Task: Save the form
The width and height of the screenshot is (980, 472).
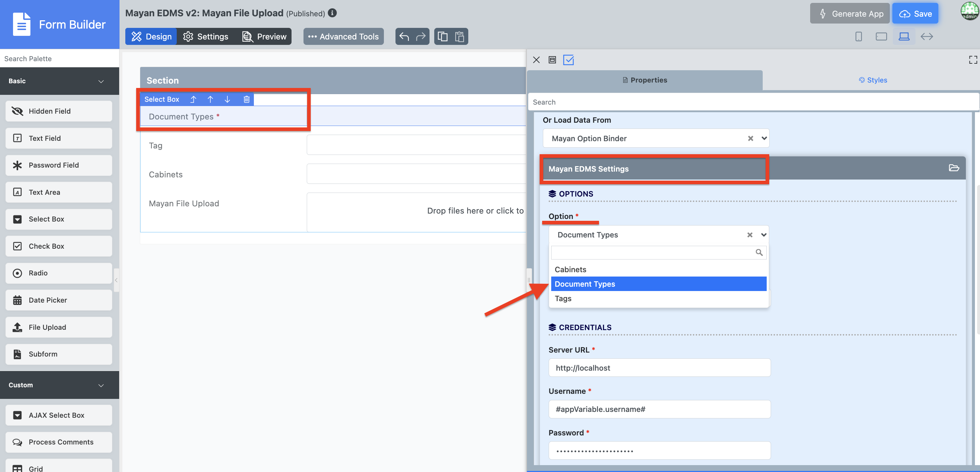Action: [915, 14]
